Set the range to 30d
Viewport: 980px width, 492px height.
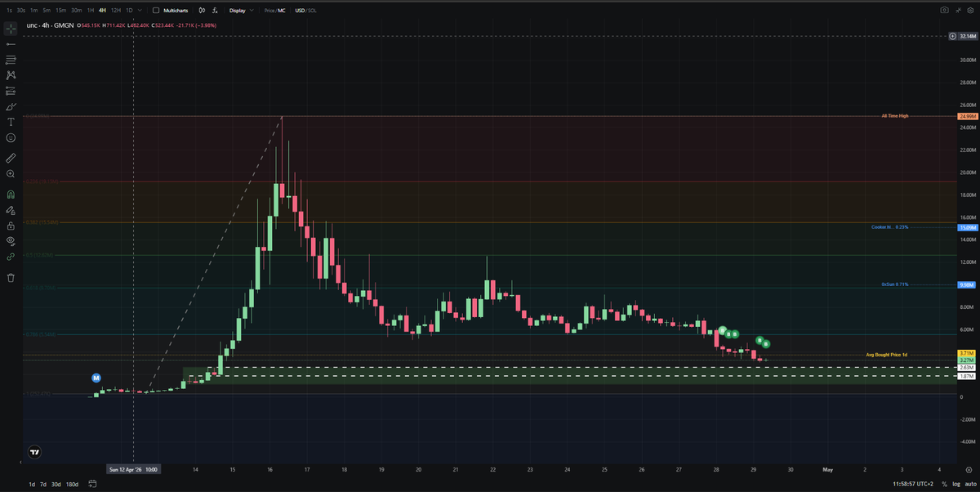56,485
